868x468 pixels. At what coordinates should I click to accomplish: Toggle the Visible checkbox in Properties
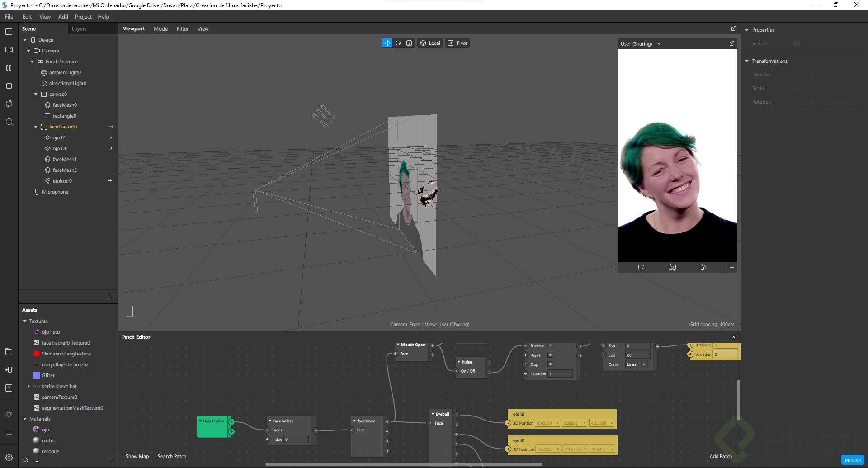(797, 43)
